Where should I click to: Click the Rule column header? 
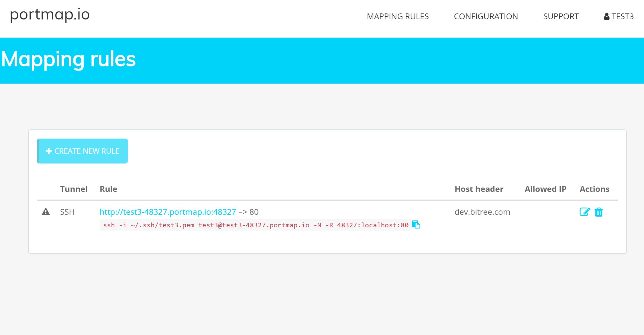pos(108,189)
